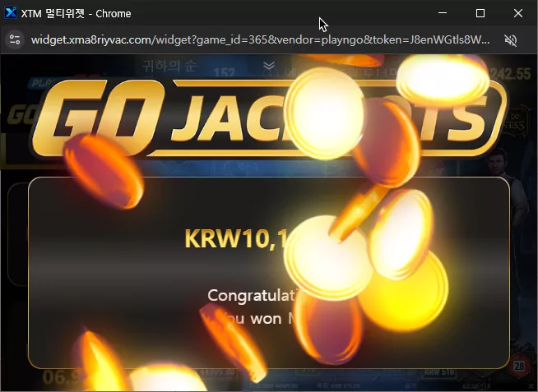The width and height of the screenshot is (538, 392).
Task: Close the XTM Chrome window
Action: click(518, 13)
